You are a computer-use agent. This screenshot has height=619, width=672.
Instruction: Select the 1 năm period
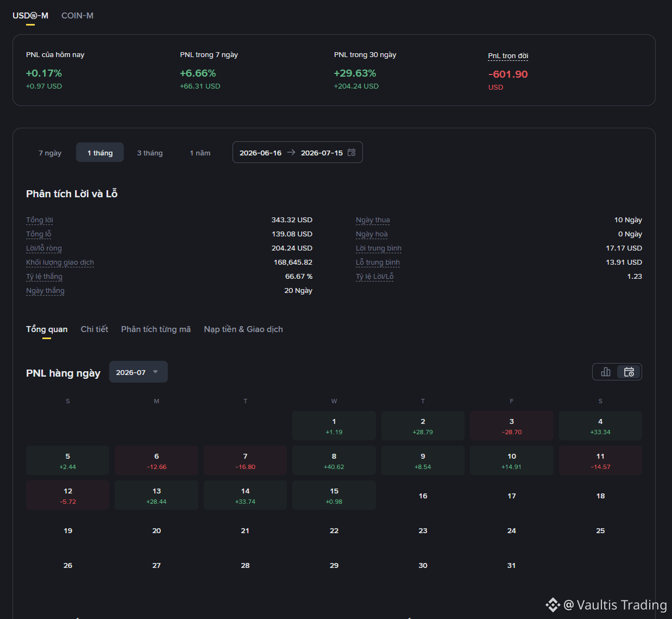pyautogui.click(x=200, y=153)
